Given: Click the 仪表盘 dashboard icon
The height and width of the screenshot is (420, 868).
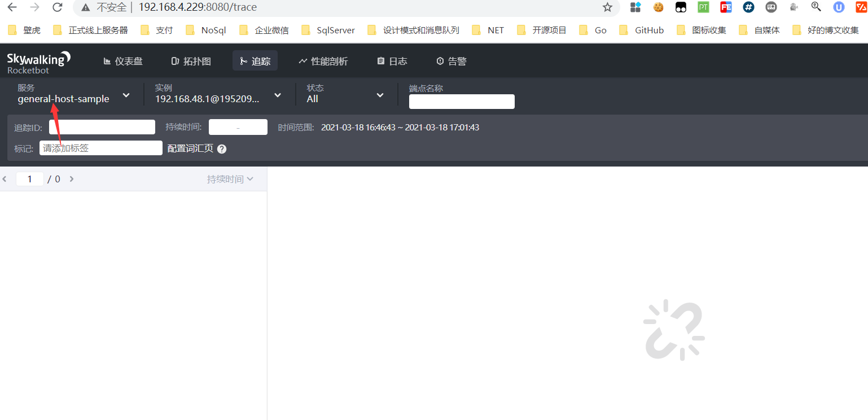Looking at the screenshot, I should click(108, 60).
